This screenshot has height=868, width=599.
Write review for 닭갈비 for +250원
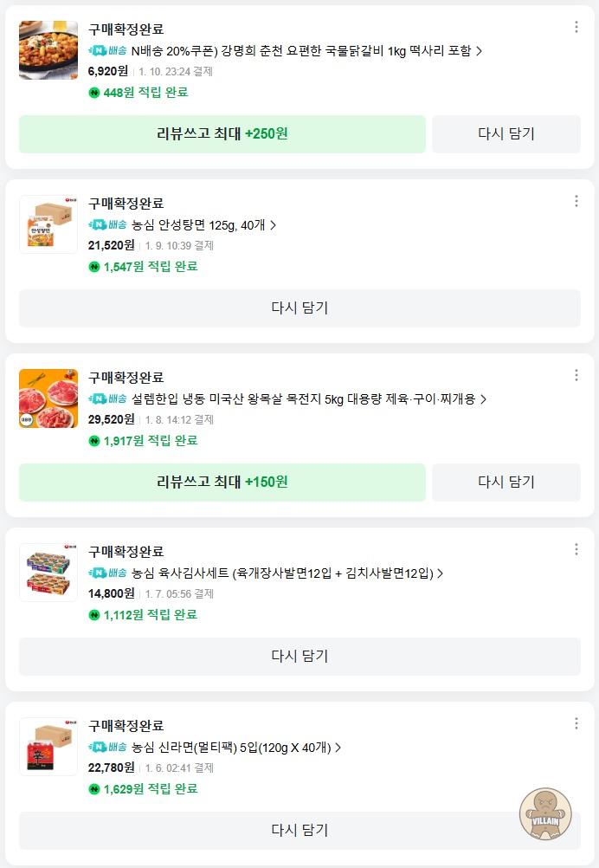(x=222, y=134)
